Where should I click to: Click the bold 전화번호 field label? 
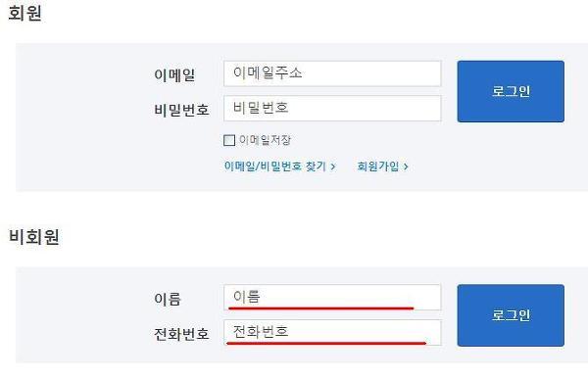click(181, 333)
